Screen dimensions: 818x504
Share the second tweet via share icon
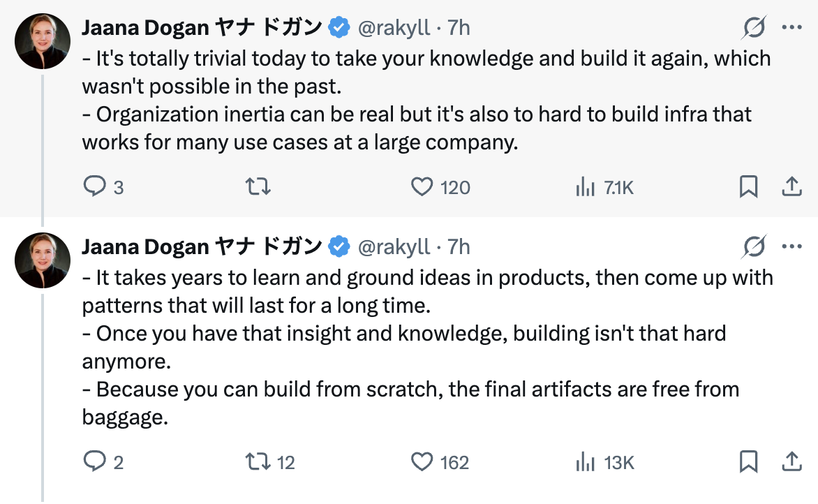(791, 462)
